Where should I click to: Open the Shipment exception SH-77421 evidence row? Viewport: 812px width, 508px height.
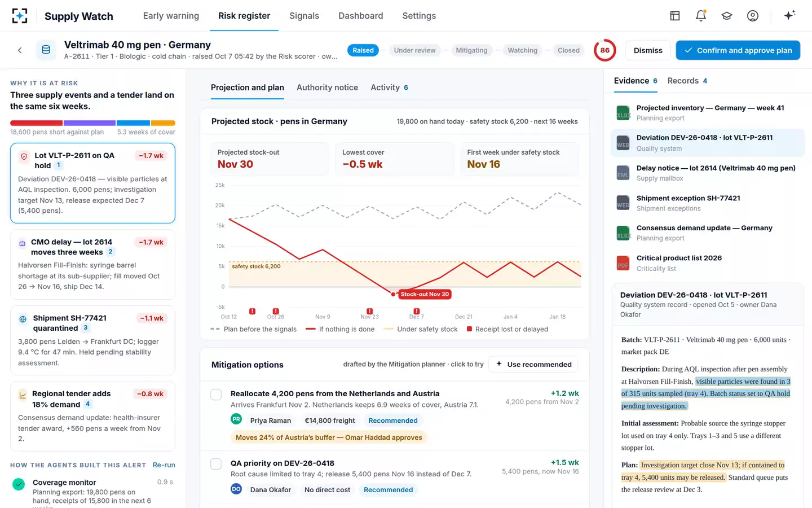coord(708,203)
